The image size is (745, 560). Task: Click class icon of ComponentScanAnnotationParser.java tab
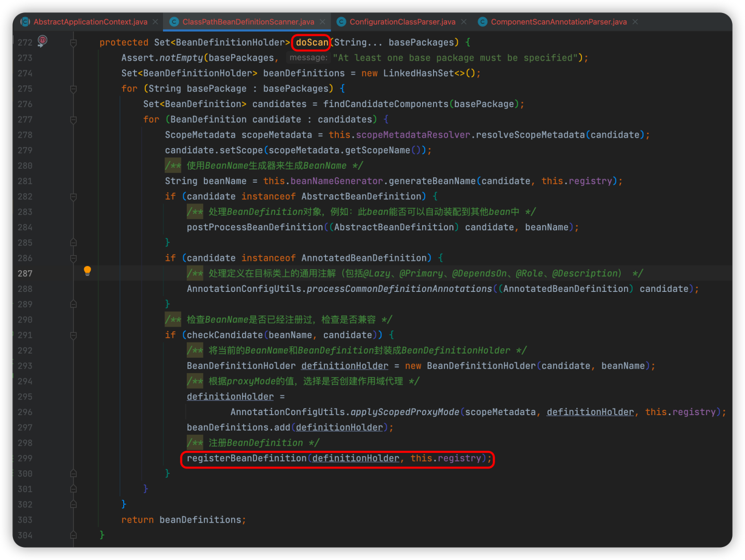pos(482,22)
